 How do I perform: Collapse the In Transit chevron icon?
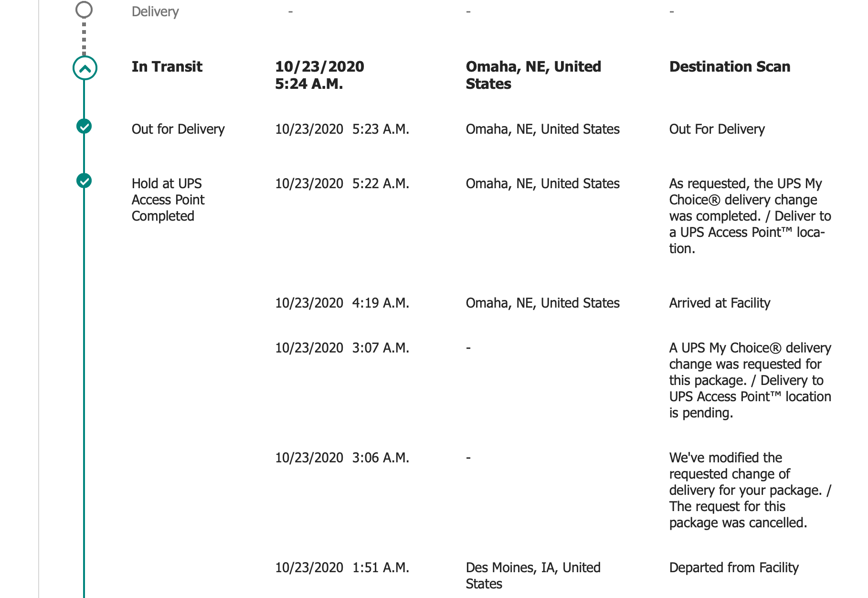pyautogui.click(x=85, y=68)
